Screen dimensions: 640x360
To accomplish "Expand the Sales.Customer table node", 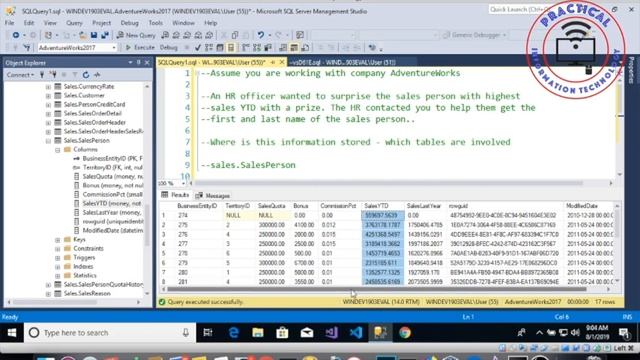I will pyautogui.click(x=48, y=96).
